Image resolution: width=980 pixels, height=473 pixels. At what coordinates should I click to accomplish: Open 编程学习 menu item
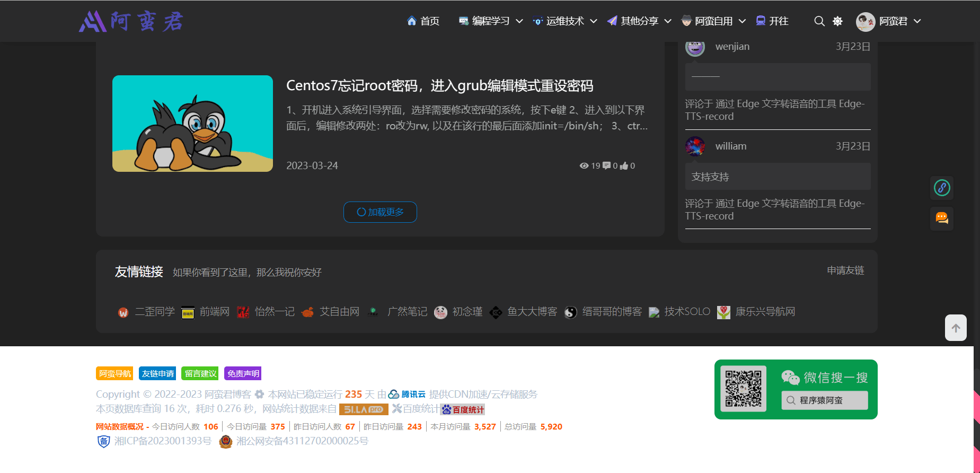[490, 21]
